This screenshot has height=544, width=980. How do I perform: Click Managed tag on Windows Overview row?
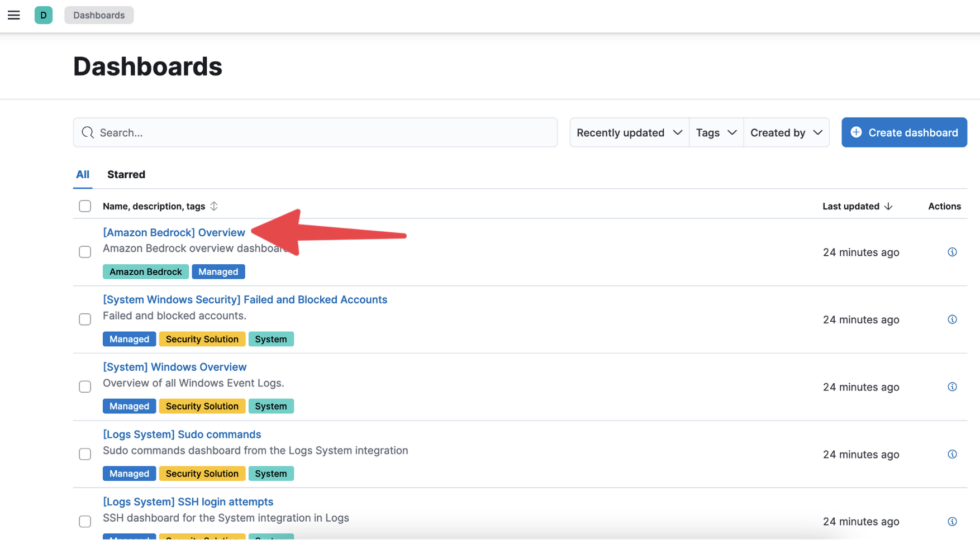click(129, 406)
